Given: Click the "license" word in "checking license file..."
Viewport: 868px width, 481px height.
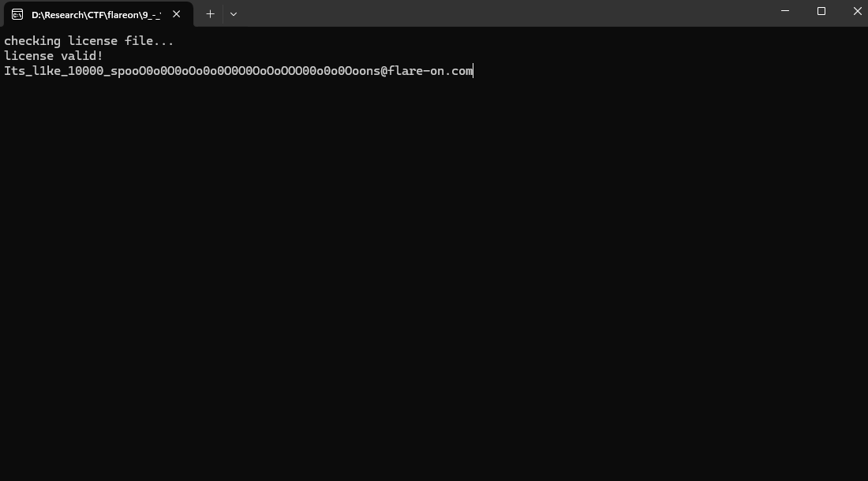Looking at the screenshot, I should click(x=92, y=41).
